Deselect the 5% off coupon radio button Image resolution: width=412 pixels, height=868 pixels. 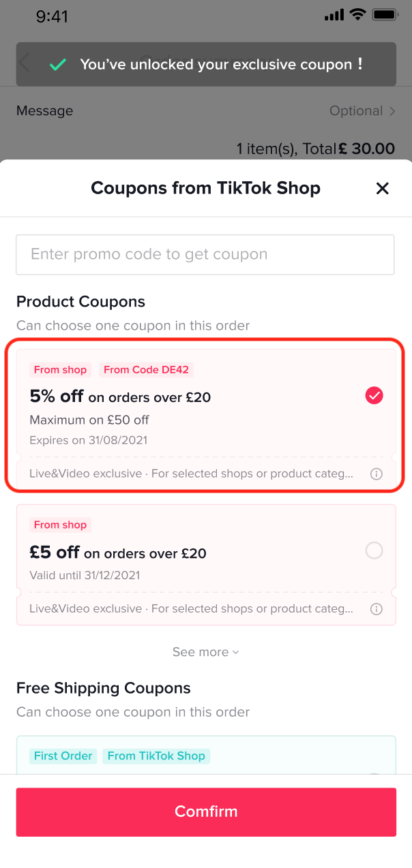pos(374,395)
